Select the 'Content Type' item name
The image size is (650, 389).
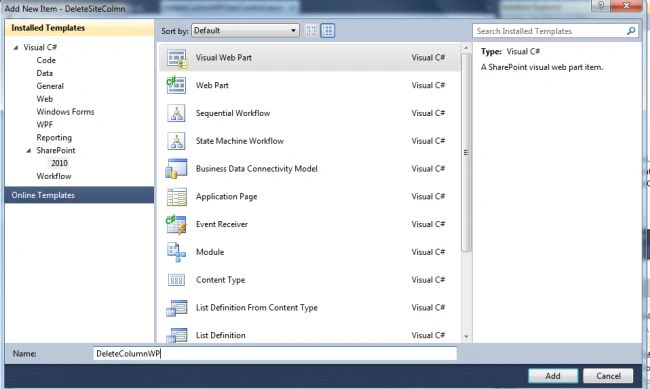(x=221, y=280)
